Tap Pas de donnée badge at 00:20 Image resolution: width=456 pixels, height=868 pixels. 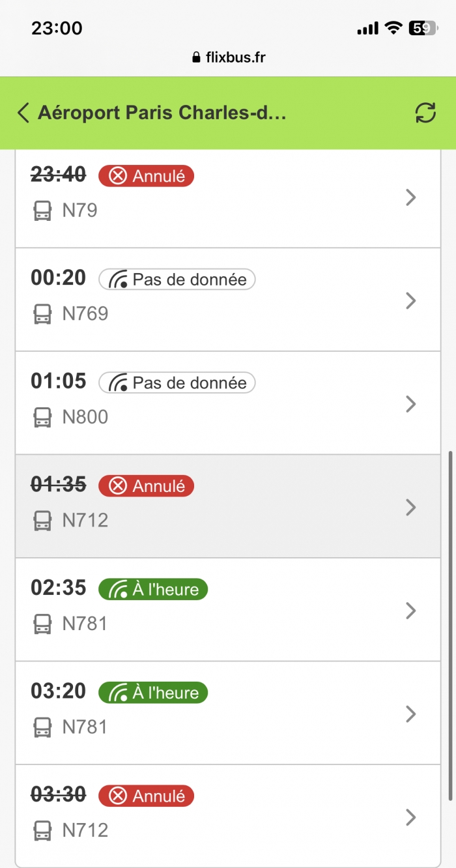point(177,280)
